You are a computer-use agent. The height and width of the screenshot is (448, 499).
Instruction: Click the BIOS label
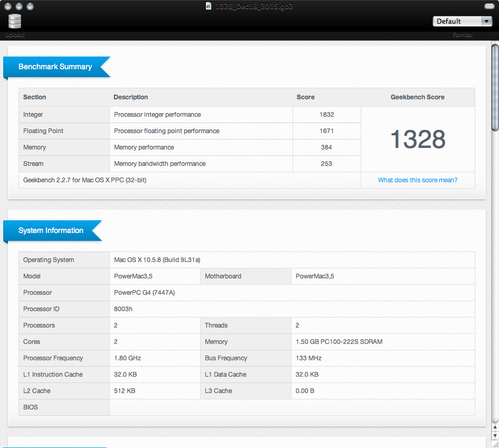31,407
